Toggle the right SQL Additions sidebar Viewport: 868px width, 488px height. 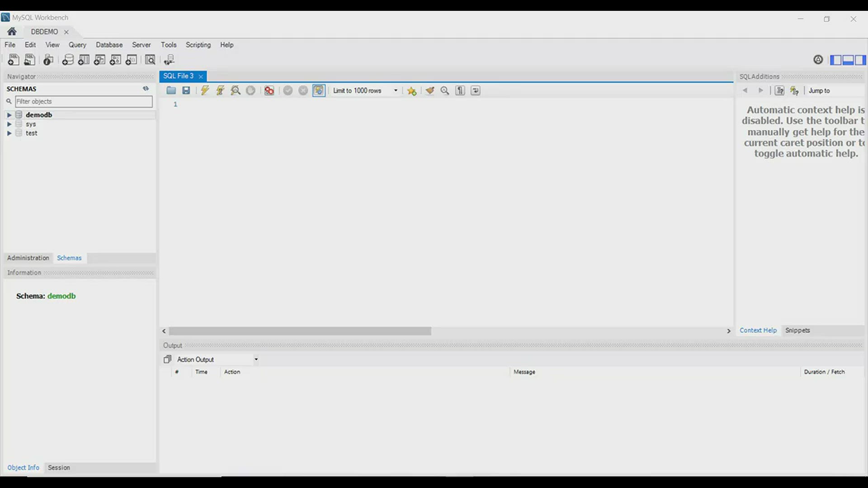click(860, 60)
